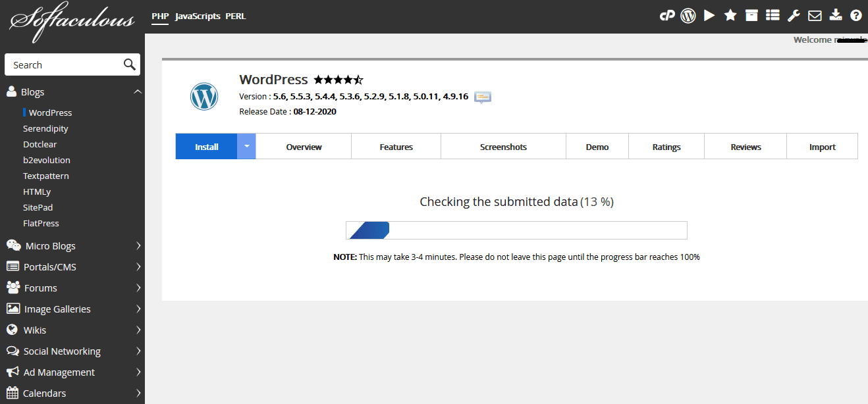Open the WordPress manager icon in top bar
The height and width of the screenshot is (404, 868).
688,16
